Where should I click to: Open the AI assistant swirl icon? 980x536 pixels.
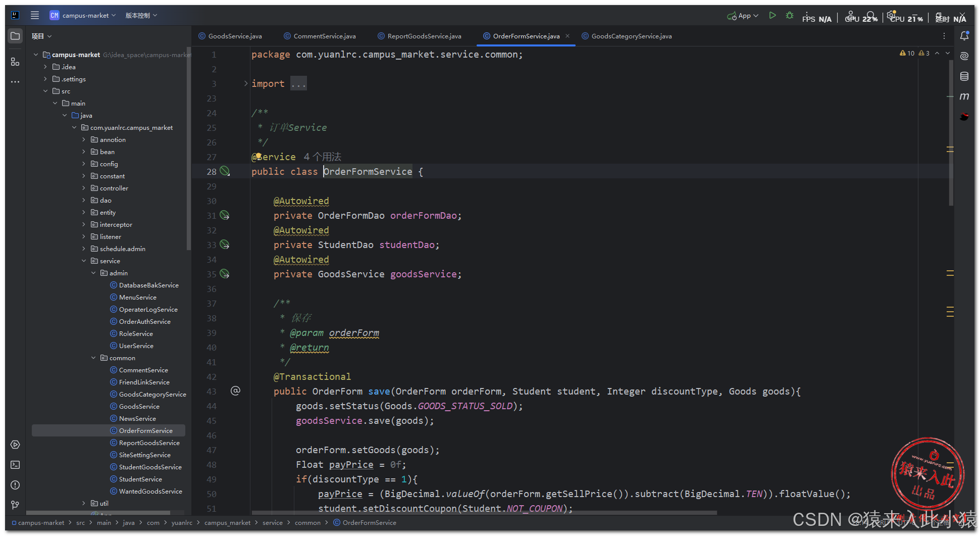pos(964,56)
